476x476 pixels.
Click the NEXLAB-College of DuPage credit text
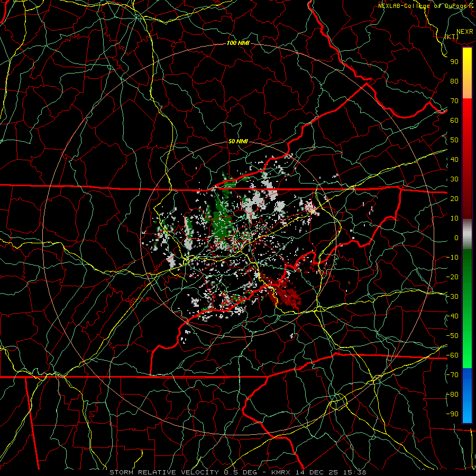[x=423, y=6]
